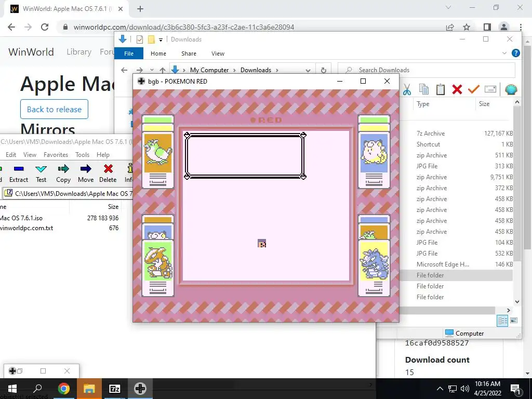Click 7-Zip Move toolbar icon
Viewport: 532px width, 399px height.
click(86, 174)
